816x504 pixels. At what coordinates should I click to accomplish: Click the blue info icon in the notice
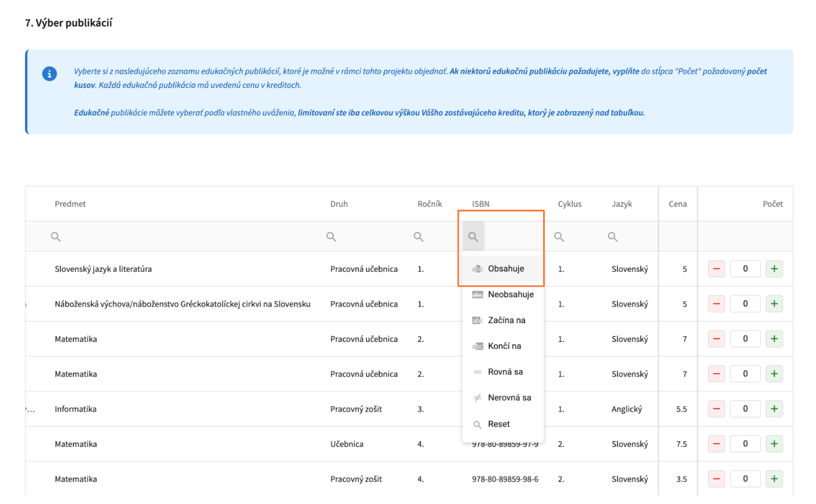49,74
